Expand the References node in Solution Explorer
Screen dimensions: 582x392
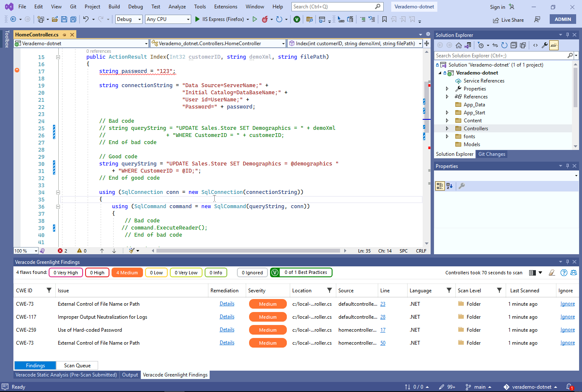(x=447, y=97)
